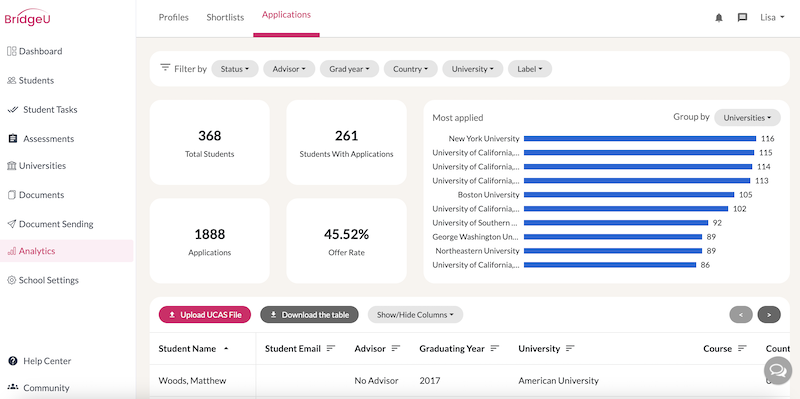Click the Northeastern University bar
This screenshot has width=800, height=399.
click(613, 251)
